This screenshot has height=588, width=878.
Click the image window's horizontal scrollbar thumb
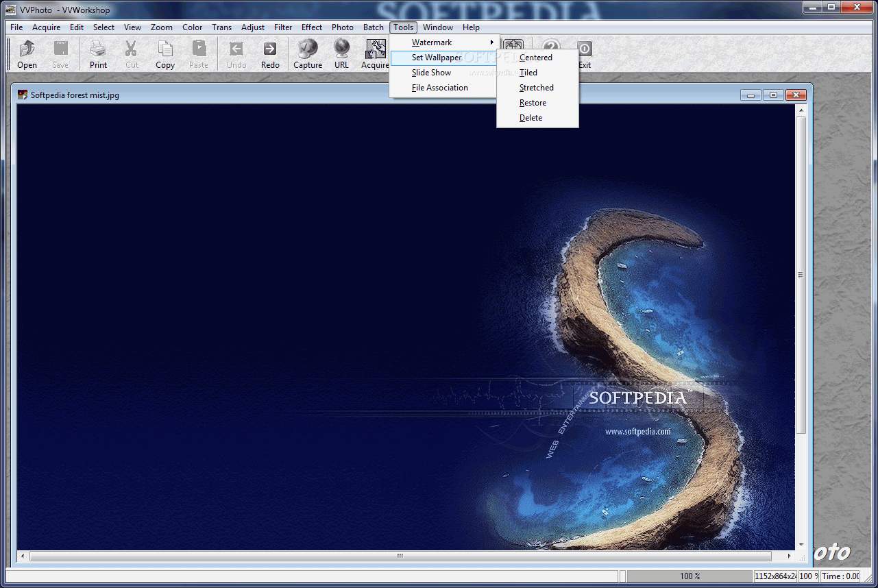400,556
